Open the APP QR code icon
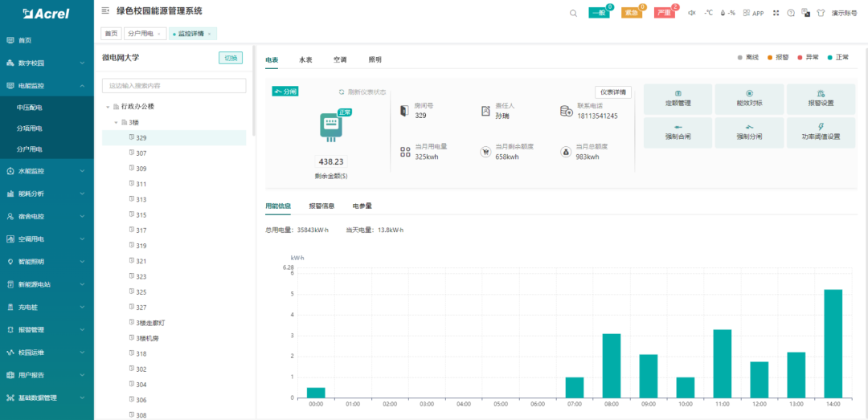Image resolution: width=868 pixels, height=420 pixels. (747, 13)
